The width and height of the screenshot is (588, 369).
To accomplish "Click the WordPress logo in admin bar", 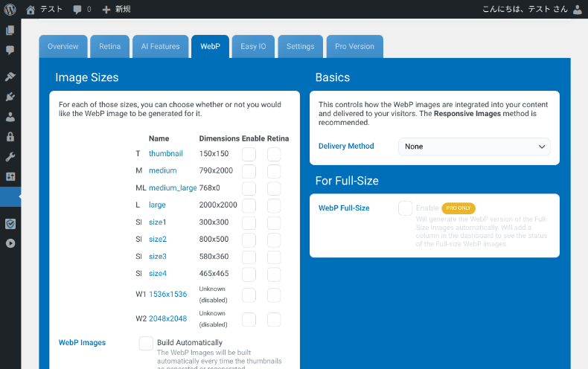I will (10, 9).
